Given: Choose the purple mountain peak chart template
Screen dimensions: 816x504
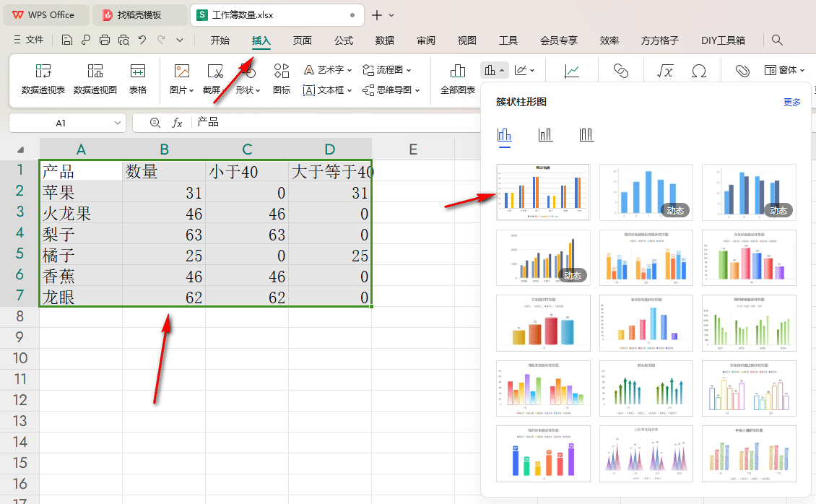Looking at the screenshot, I should pyautogui.click(x=646, y=454).
